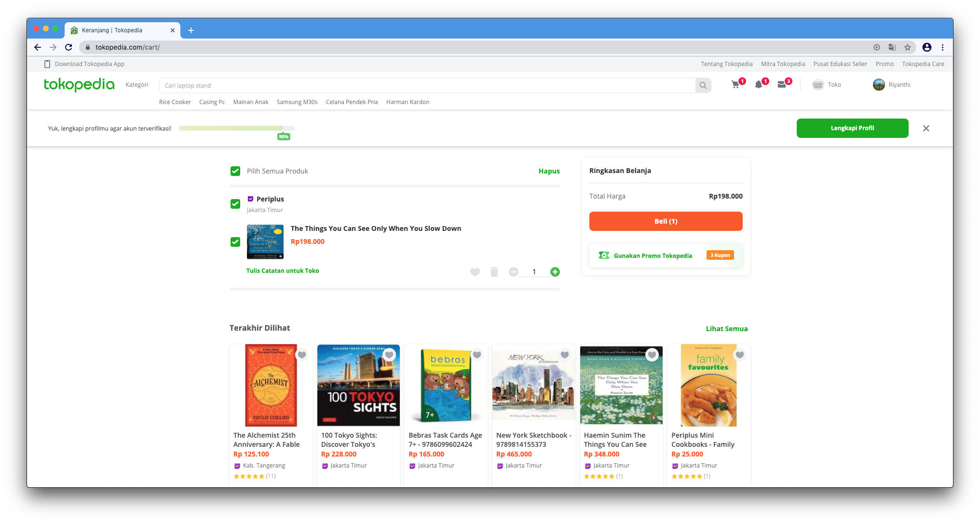Open a new browser tab

(x=191, y=30)
